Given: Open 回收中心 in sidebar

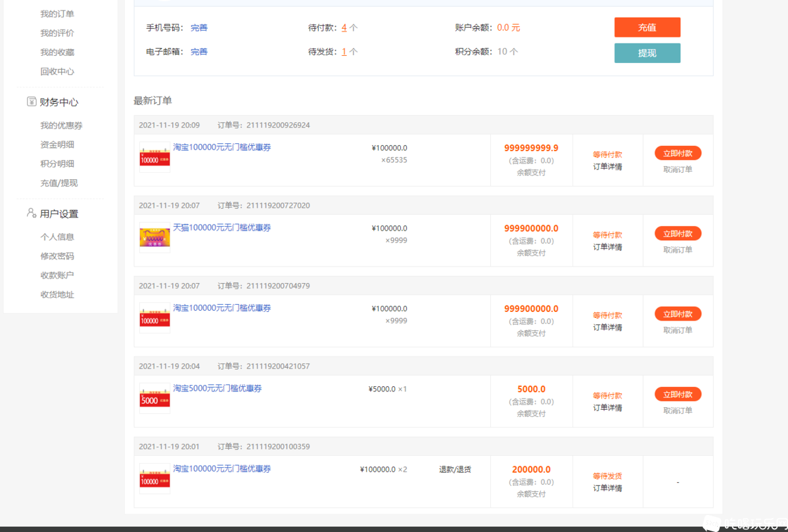Looking at the screenshot, I should point(57,72).
